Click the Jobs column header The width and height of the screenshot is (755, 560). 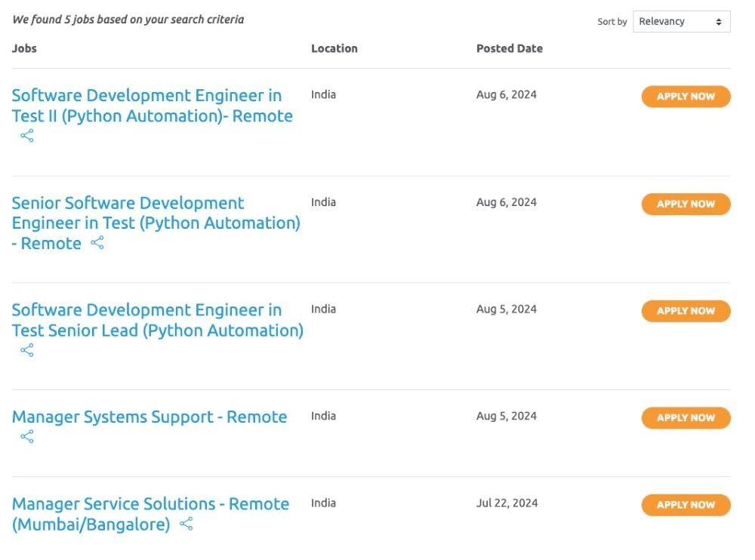click(x=24, y=48)
